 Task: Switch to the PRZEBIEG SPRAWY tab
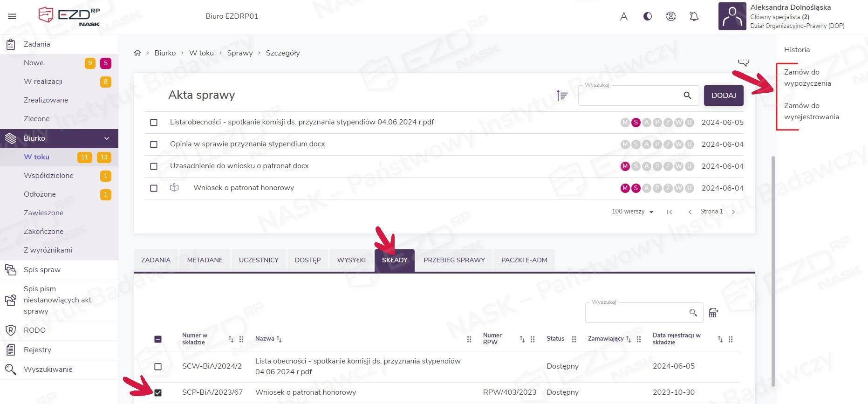tap(454, 260)
